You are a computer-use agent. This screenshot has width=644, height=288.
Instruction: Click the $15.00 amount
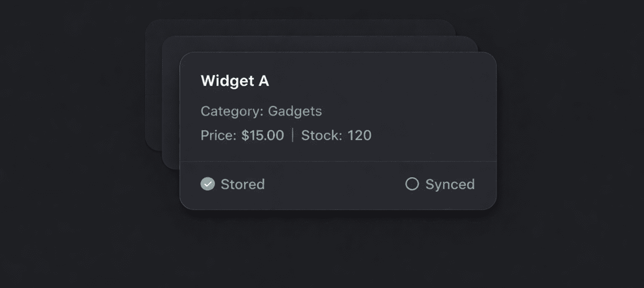[x=263, y=136]
